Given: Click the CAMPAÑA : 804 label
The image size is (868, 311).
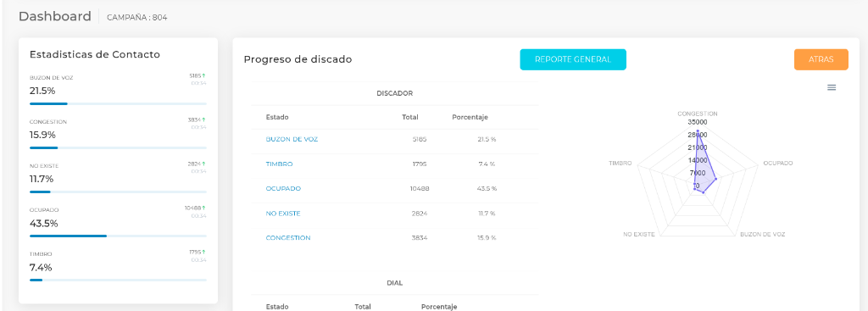Looking at the screenshot, I should pos(136,17).
